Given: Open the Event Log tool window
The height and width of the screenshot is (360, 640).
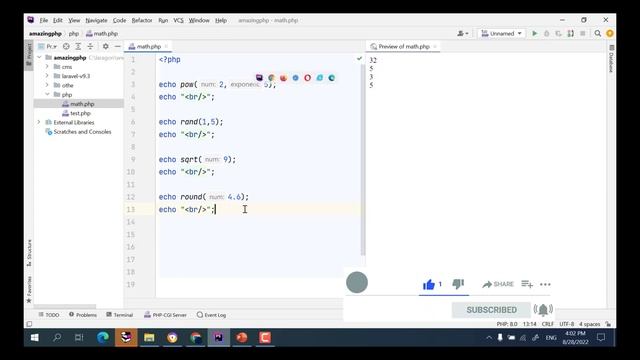Looking at the screenshot, I should tap(211, 315).
